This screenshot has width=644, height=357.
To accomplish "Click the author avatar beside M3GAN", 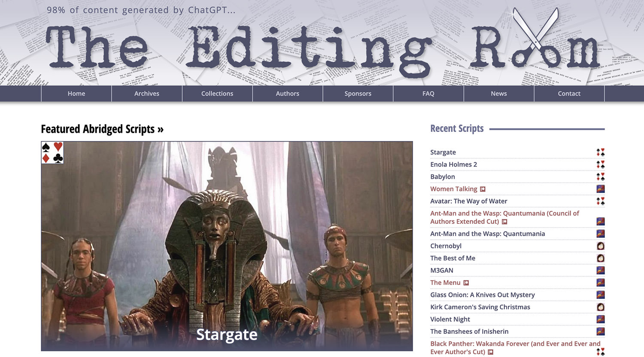I will click(601, 270).
